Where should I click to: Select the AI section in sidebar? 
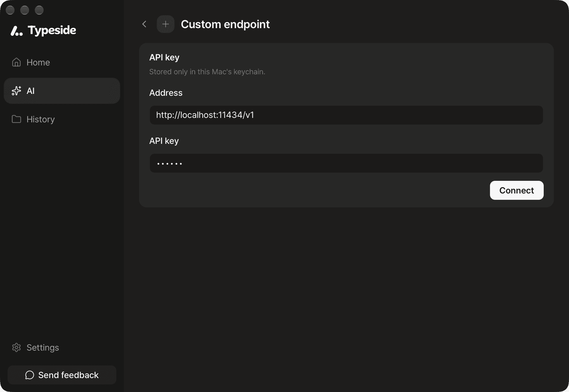[62, 91]
